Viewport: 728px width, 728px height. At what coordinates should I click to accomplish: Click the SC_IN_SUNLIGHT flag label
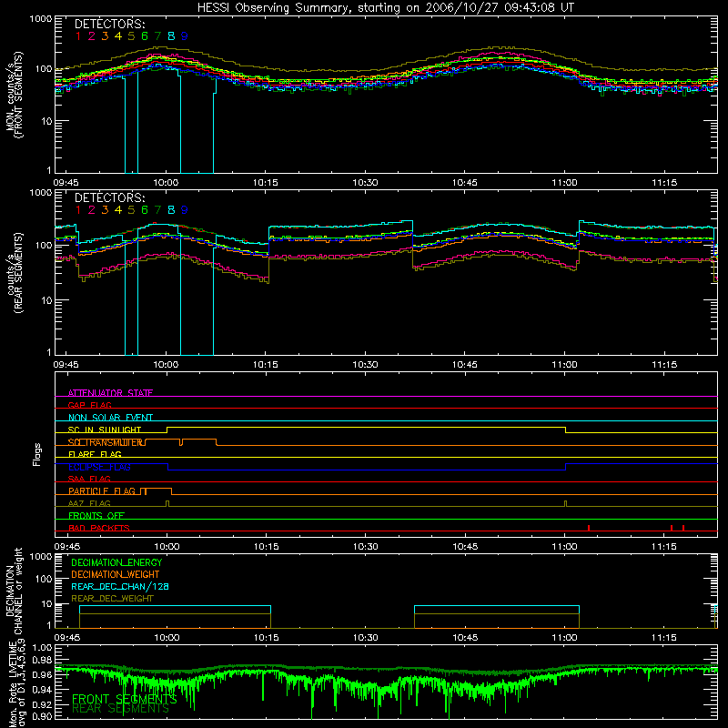[105, 430]
